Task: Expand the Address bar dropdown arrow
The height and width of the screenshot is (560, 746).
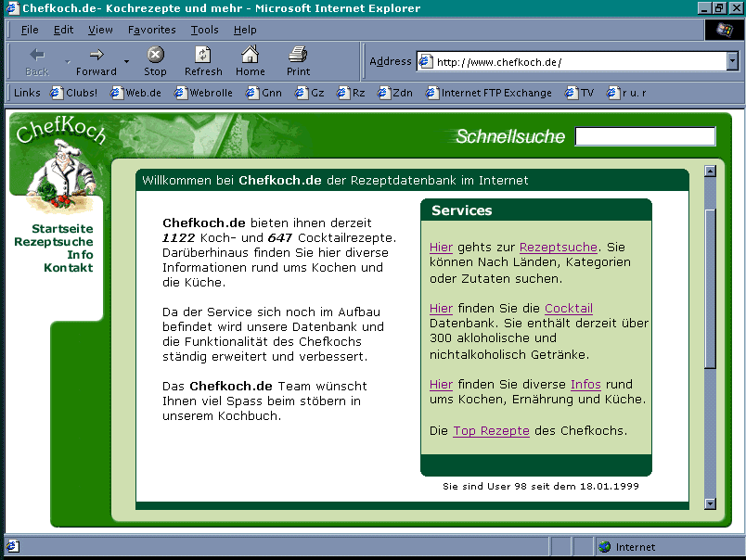Action: click(x=732, y=62)
